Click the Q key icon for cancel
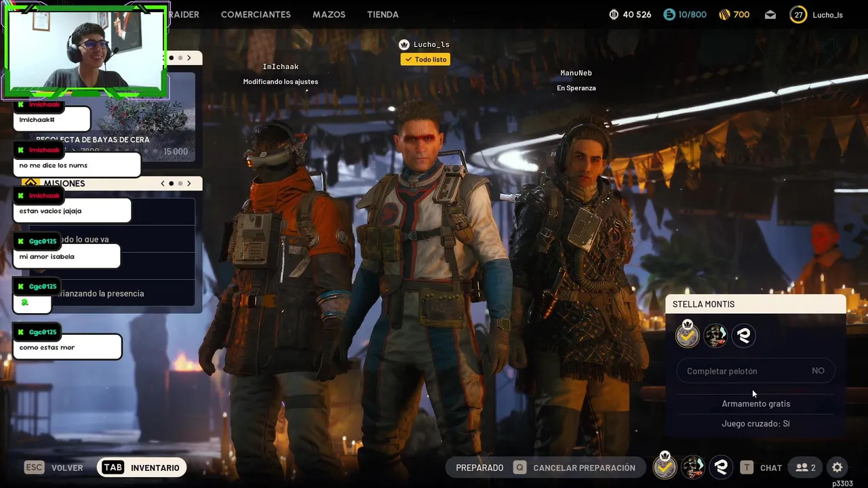 coord(519,468)
